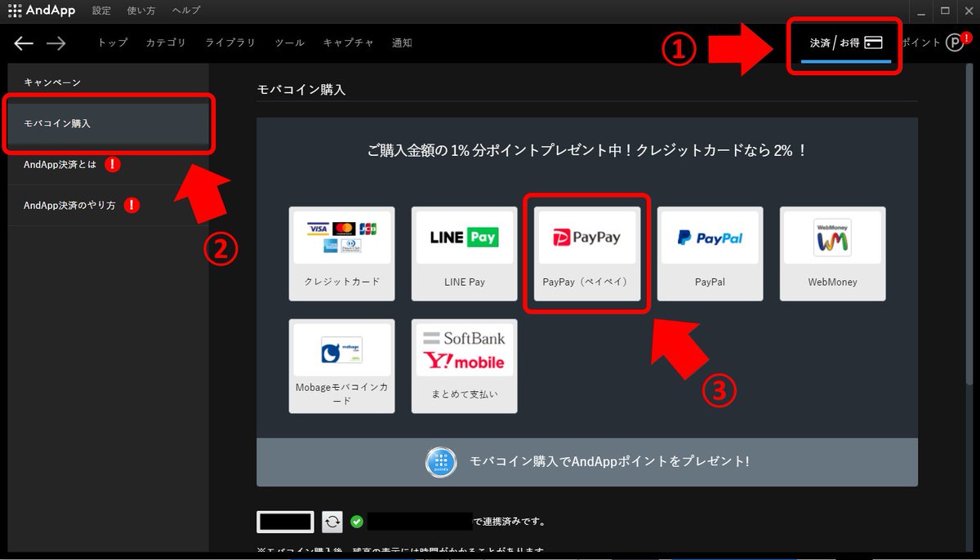Open the 通知 tab

402,43
